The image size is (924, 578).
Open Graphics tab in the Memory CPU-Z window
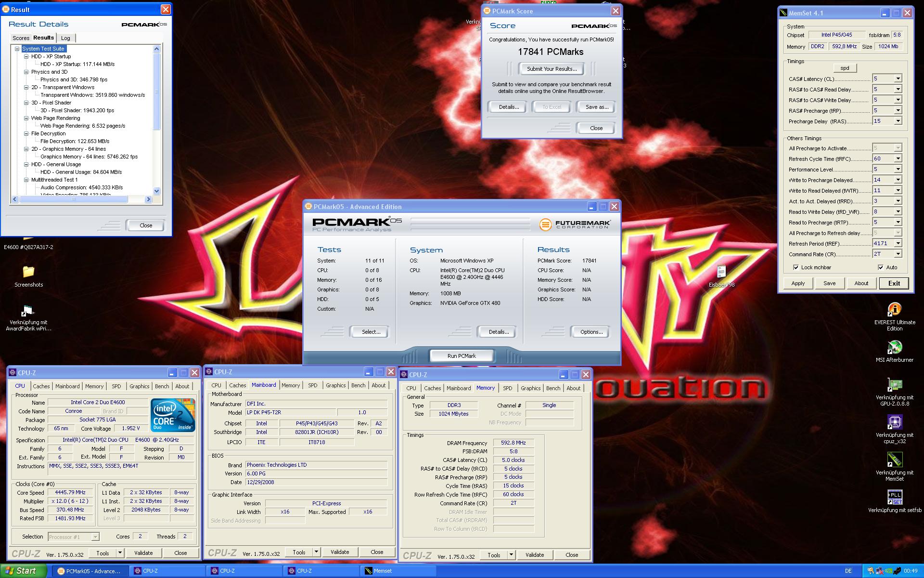530,388
